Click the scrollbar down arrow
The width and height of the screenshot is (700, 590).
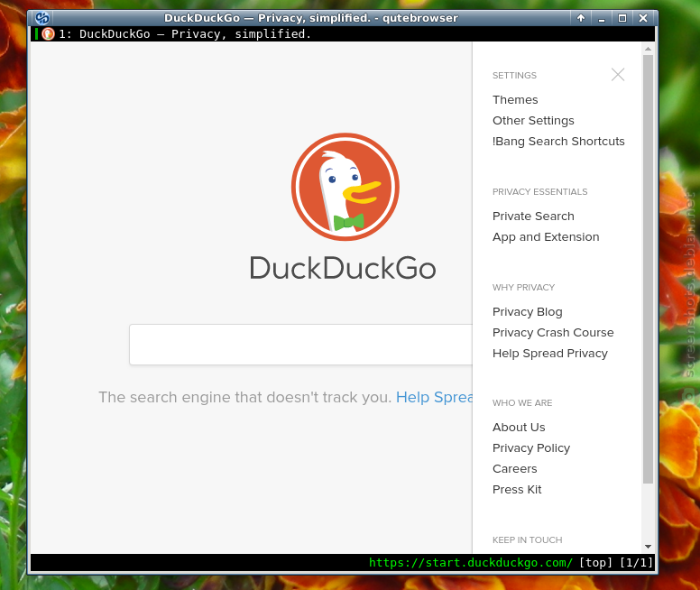[648, 547]
